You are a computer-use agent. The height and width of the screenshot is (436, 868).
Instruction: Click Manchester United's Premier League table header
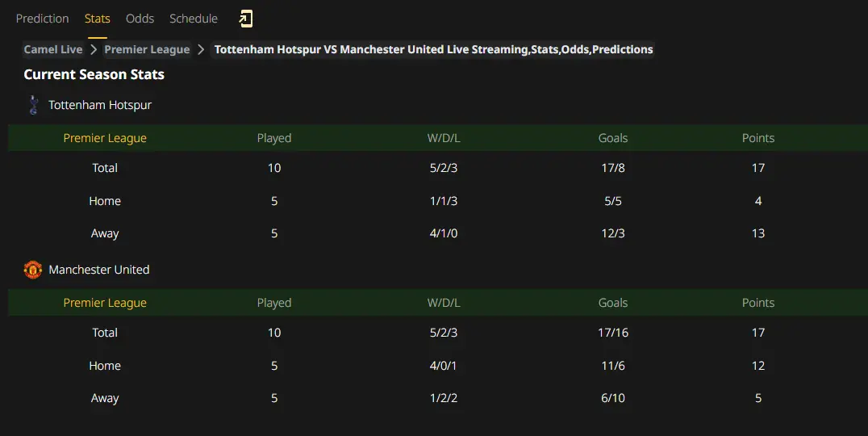105,303
